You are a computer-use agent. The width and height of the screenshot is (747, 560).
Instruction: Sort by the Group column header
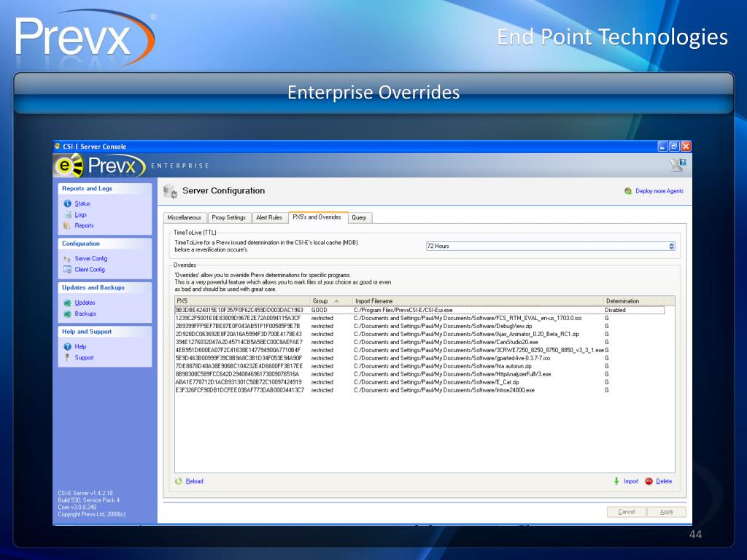[x=331, y=301]
